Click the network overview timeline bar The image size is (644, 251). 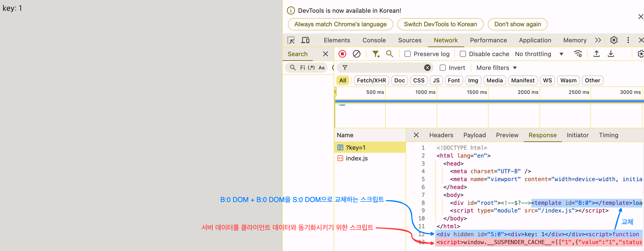point(489,101)
